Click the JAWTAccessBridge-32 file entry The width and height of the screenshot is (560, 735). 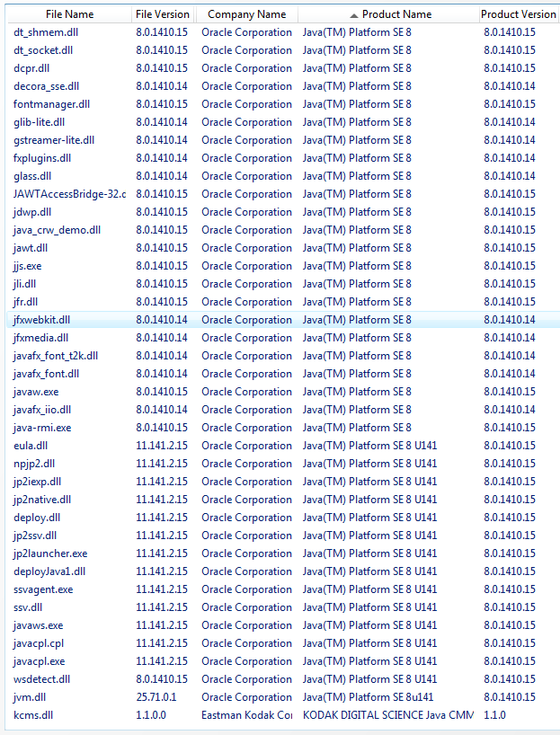(x=69, y=194)
